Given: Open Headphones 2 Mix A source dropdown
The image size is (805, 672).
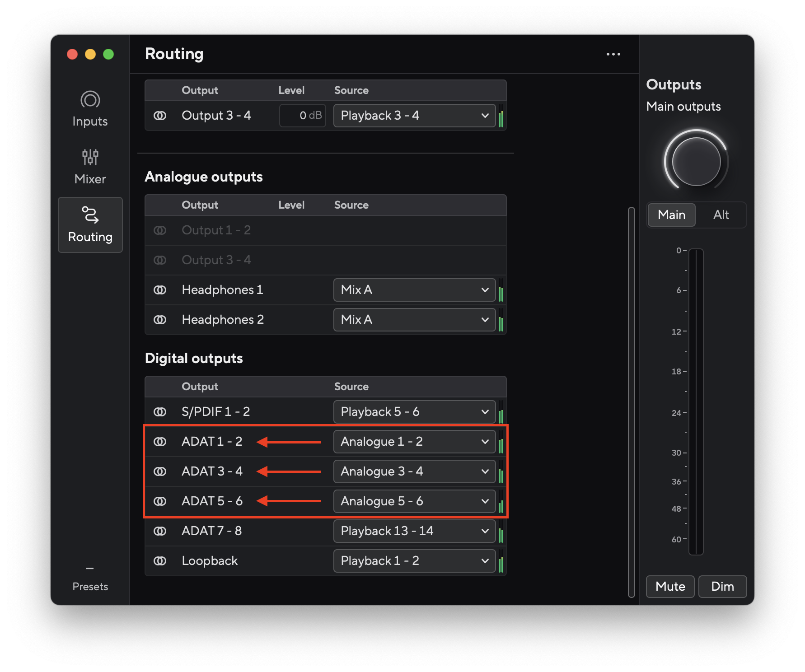Looking at the screenshot, I should tap(414, 320).
